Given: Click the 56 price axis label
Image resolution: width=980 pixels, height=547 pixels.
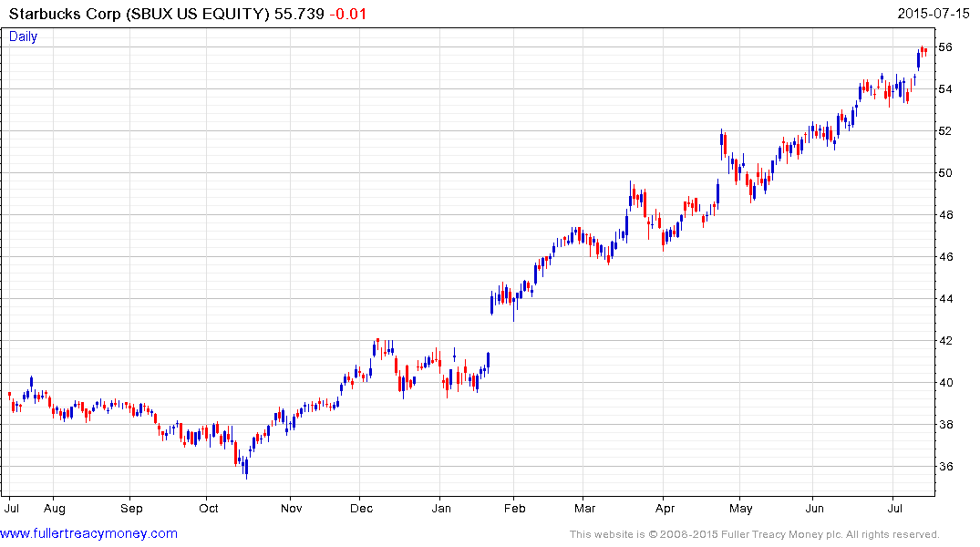Looking at the screenshot, I should (x=945, y=47).
